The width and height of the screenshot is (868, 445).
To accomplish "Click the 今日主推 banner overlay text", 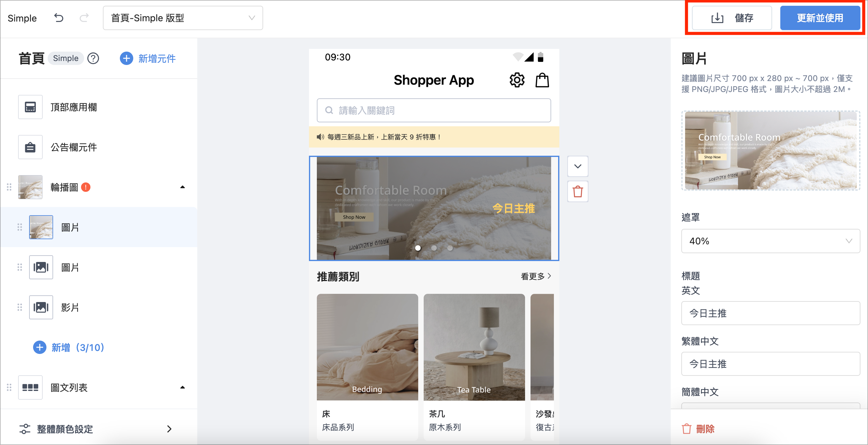I will tap(514, 208).
